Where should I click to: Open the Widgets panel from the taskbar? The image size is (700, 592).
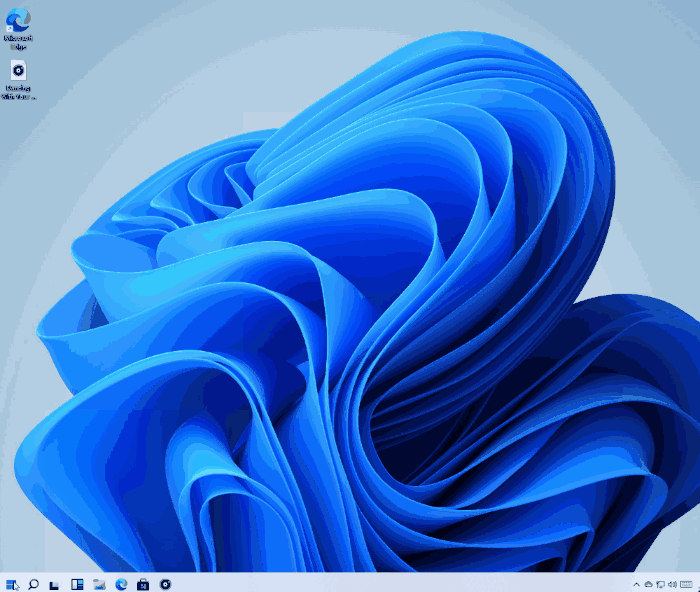click(77, 584)
